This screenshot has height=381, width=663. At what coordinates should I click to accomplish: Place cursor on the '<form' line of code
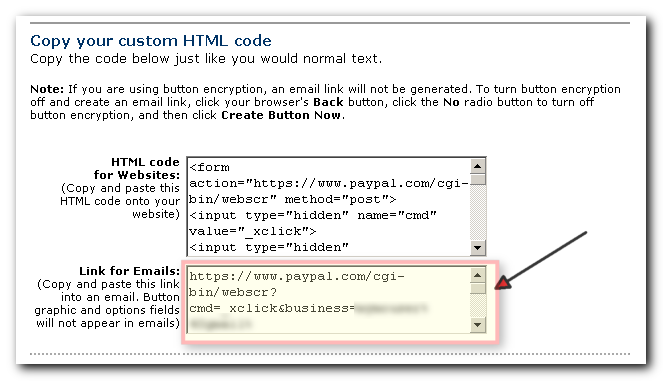point(210,167)
